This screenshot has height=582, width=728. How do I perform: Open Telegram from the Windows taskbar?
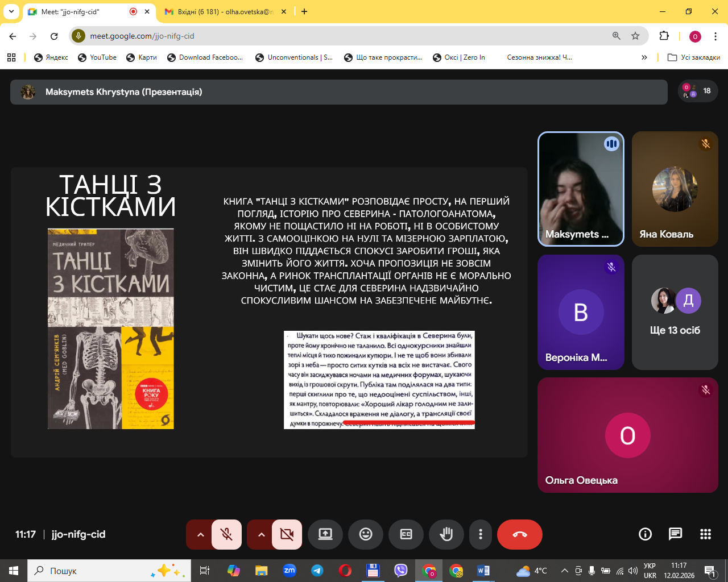coord(317,571)
